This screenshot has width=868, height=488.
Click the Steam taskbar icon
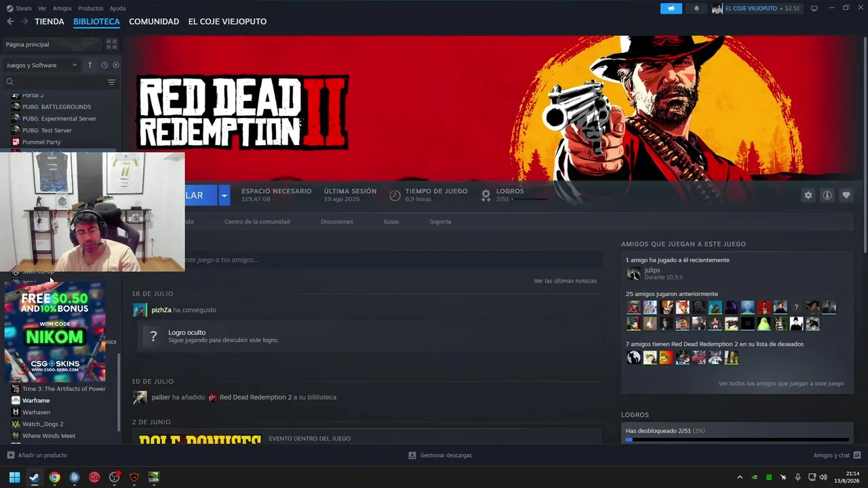click(34, 477)
